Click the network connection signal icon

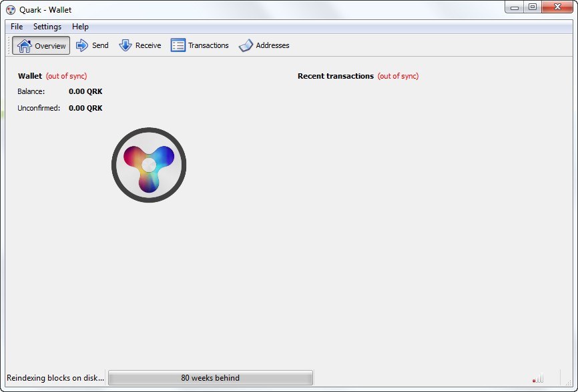538,378
